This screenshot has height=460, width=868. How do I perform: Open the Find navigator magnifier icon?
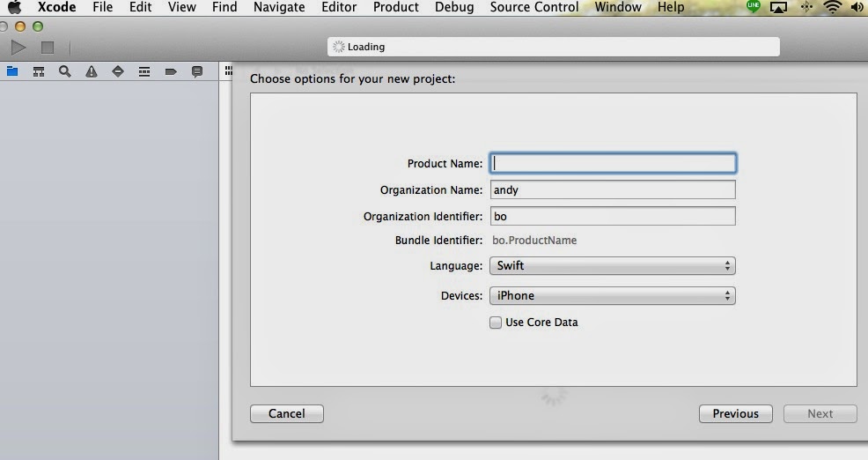[65, 72]
